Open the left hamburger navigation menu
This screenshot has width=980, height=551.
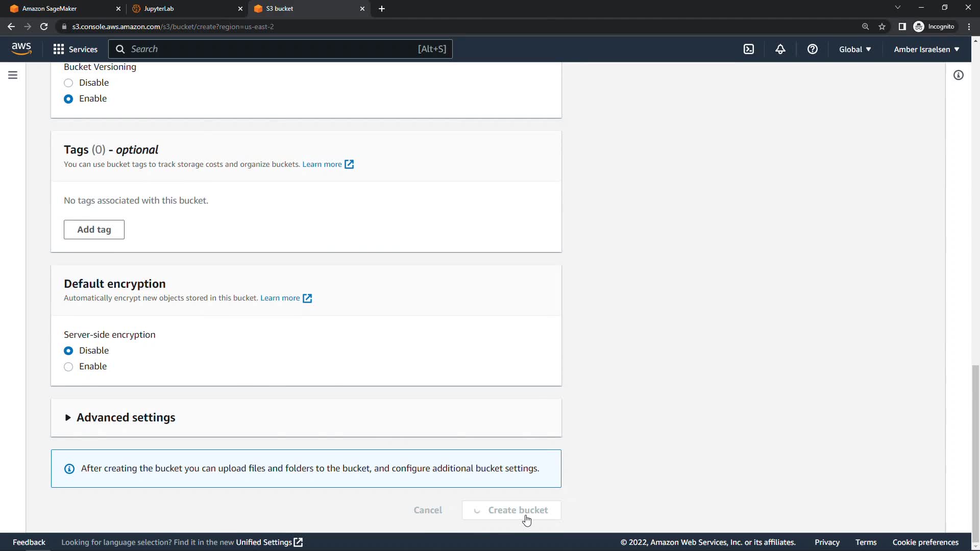pos(13,75)
